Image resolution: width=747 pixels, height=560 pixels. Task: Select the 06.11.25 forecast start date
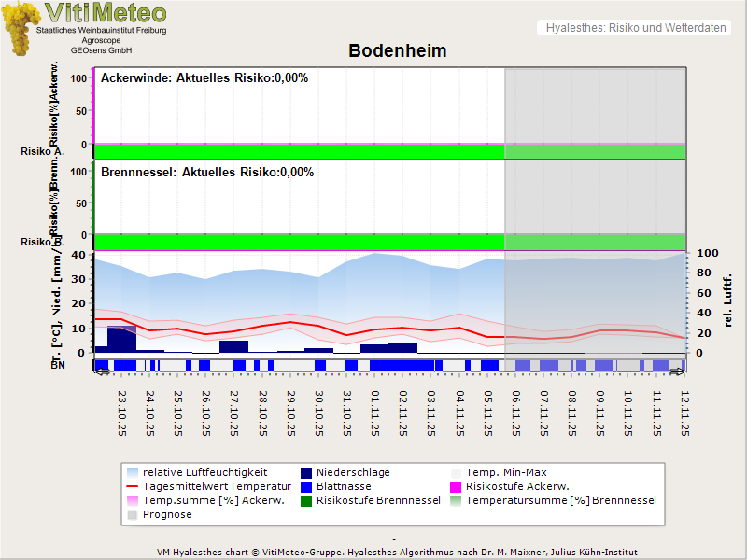514,412
